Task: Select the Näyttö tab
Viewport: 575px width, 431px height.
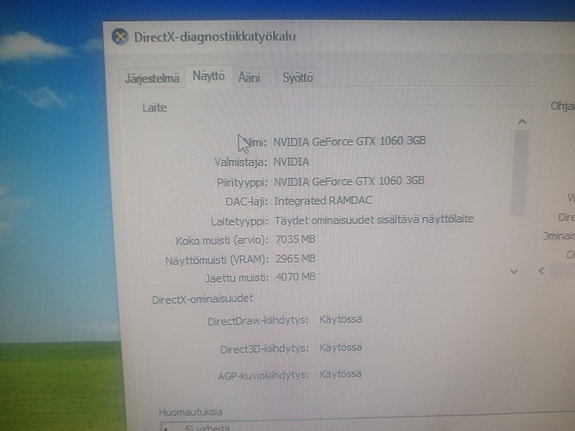Action: tap(209, 76)
